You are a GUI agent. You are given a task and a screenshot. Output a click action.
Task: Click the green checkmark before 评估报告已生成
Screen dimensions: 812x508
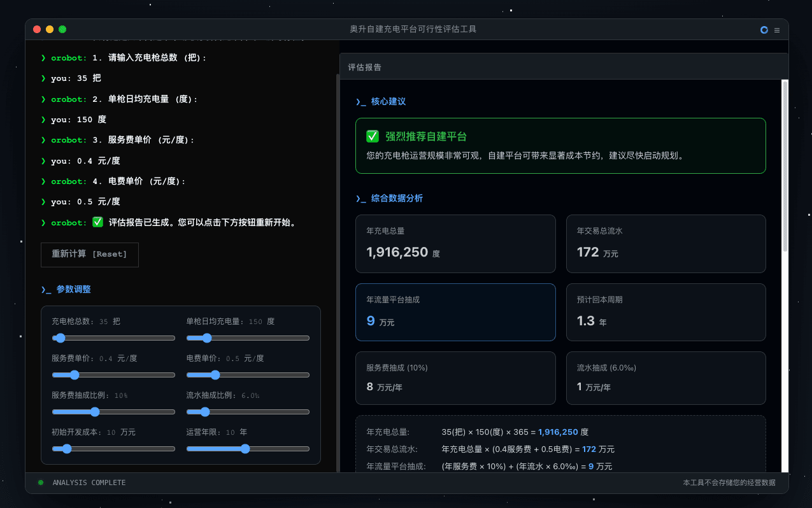tap(97, 222)
